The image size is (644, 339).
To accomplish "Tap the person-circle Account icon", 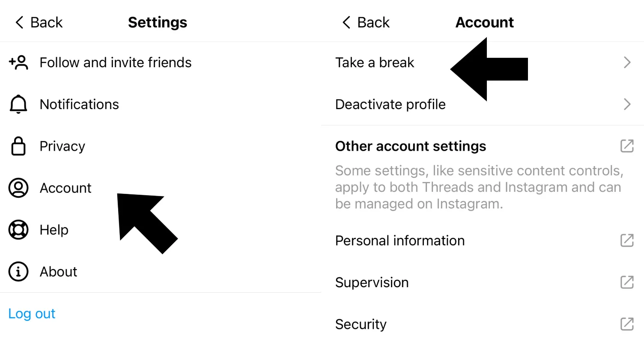I will 18,188.
